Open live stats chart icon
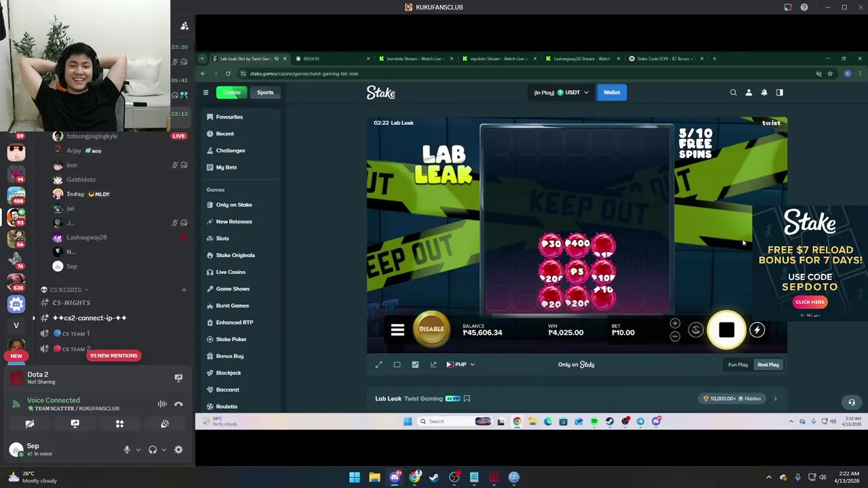The image size is (868, 488). tap(415, 365)
